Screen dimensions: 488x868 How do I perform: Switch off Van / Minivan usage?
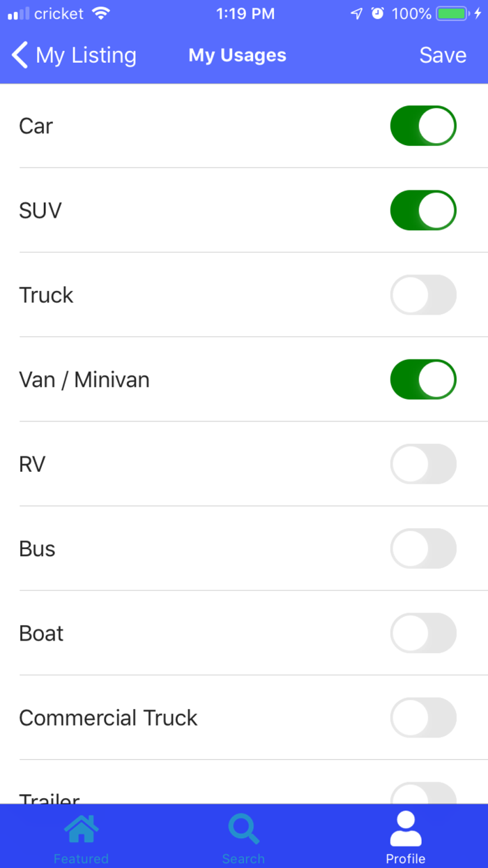pos(423,379)
